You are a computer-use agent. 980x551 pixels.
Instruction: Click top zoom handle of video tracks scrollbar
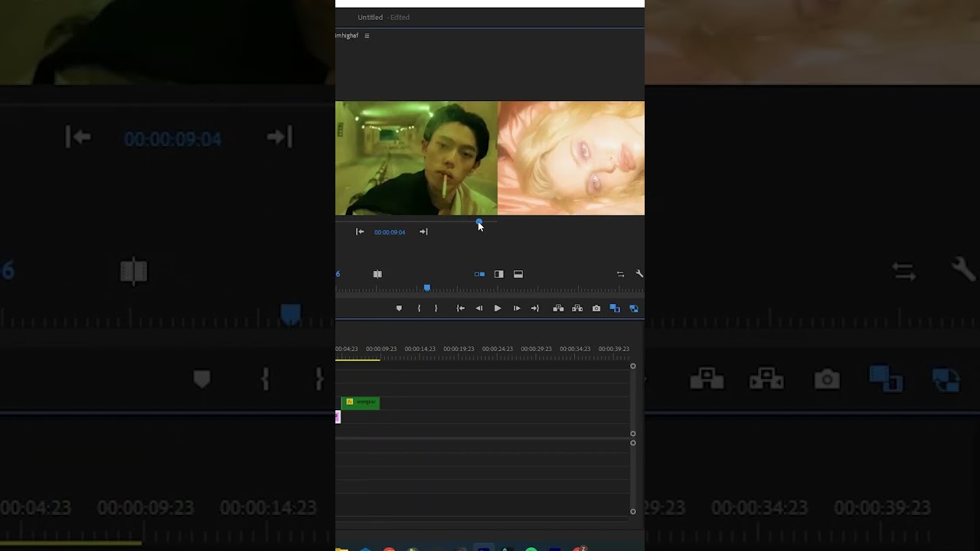633,367
